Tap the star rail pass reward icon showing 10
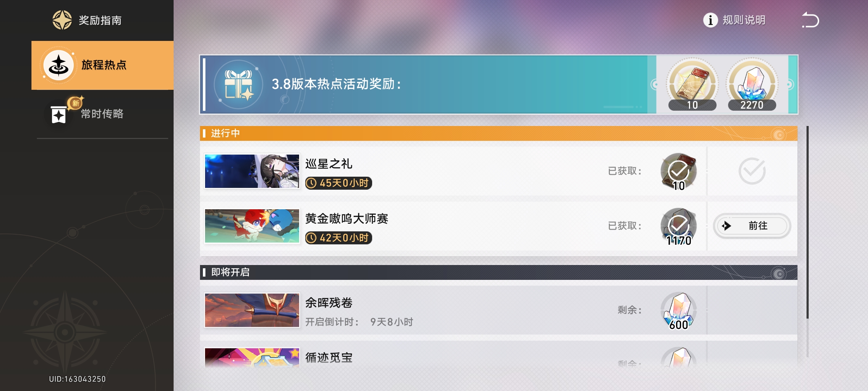 coord(692,84)
